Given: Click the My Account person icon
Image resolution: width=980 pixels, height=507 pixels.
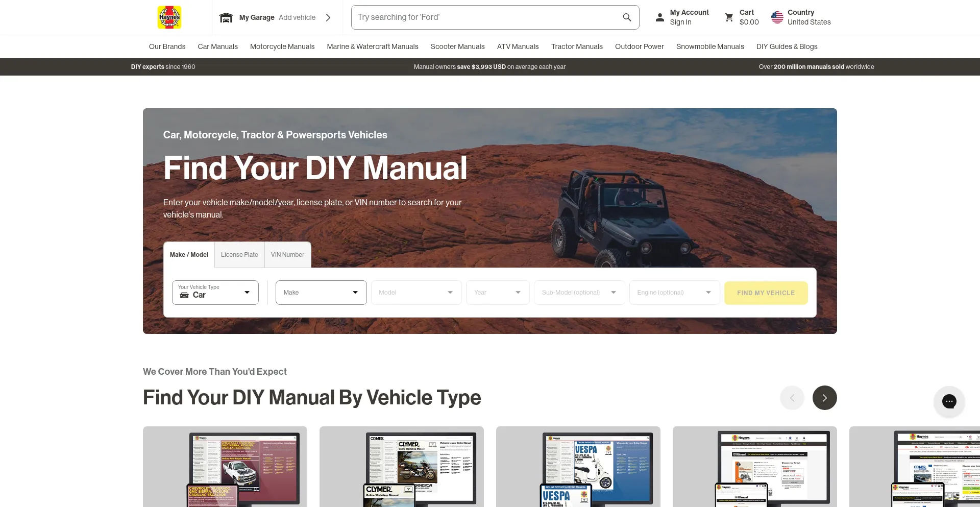Looking at the screenshot, I should click(659, 17).
